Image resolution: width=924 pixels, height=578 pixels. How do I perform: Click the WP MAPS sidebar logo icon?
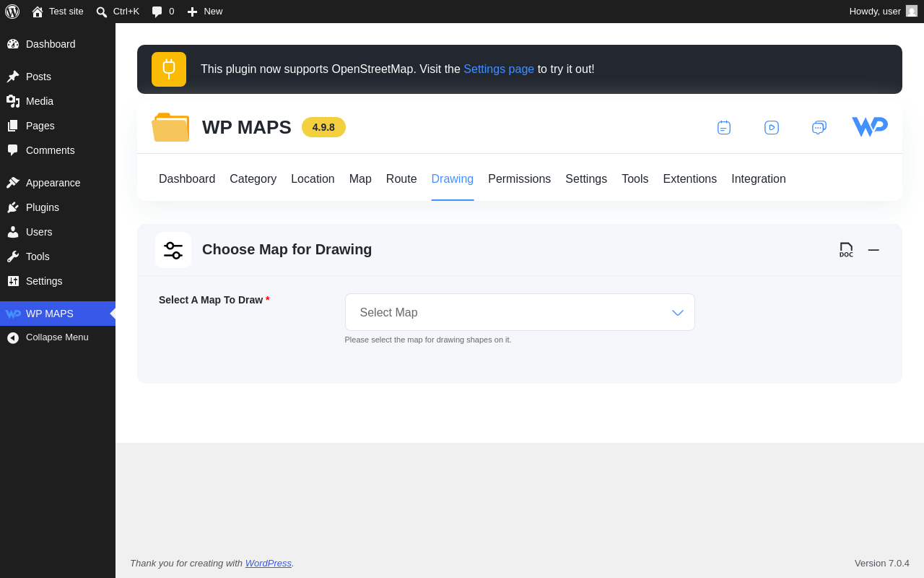tap(13, 314)
